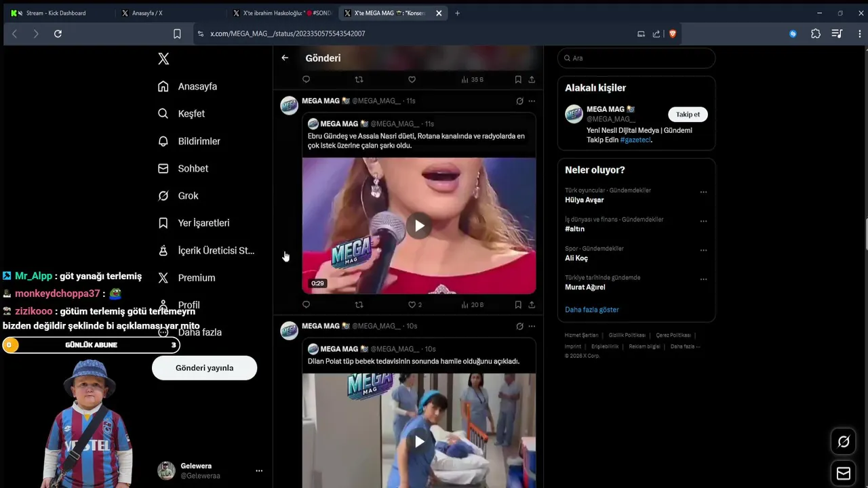Switch to the ibrahim Haskoloğlu tab
868x488 pixels.
click(x=281, y=13)
